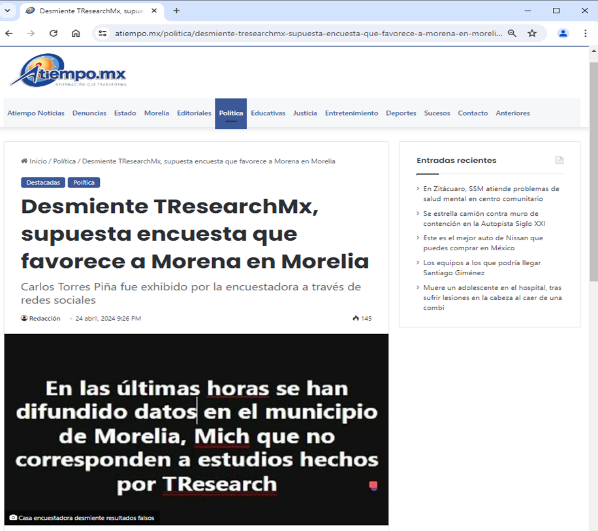View site information icon beside URL
Screen dimensions: 598x531
(103, 34)
